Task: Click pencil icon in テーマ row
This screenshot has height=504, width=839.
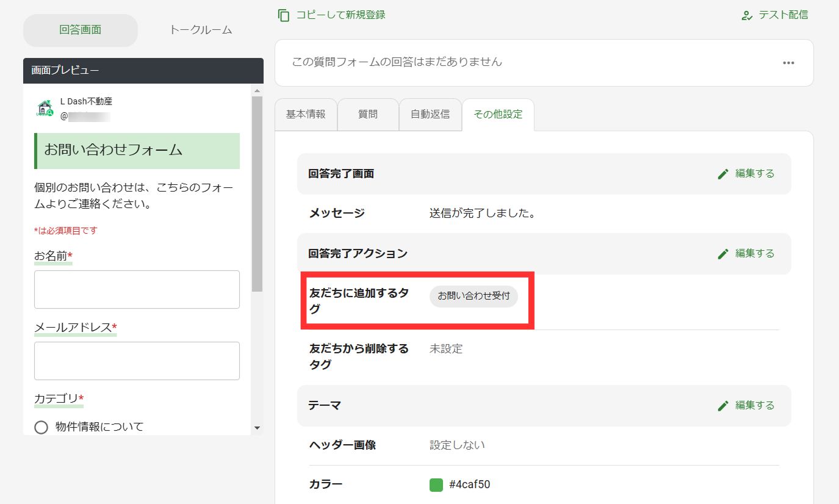Action: (723, 406)
